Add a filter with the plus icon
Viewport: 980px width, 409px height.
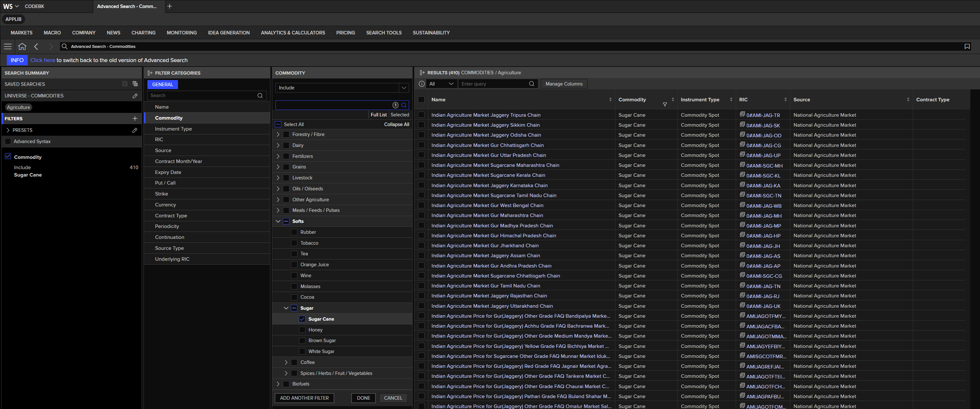coord(135,119)
